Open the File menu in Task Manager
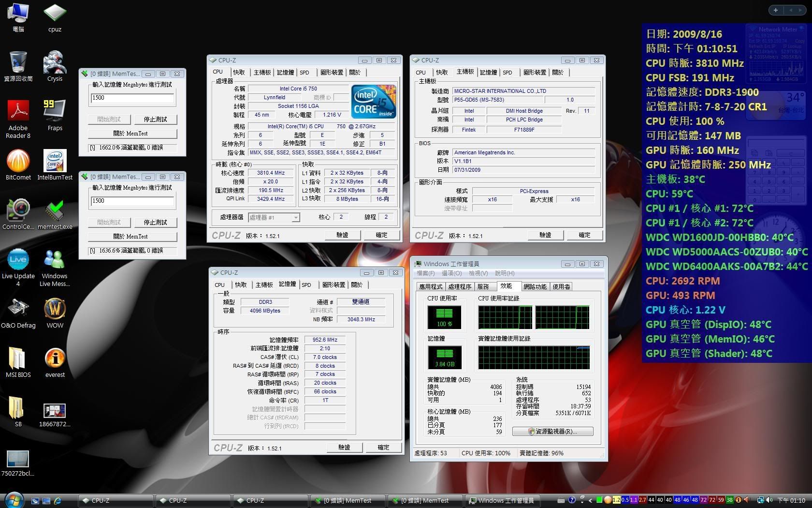Image resolution: width=812 pixels, height=508 pixels. [x=426, y=273]
